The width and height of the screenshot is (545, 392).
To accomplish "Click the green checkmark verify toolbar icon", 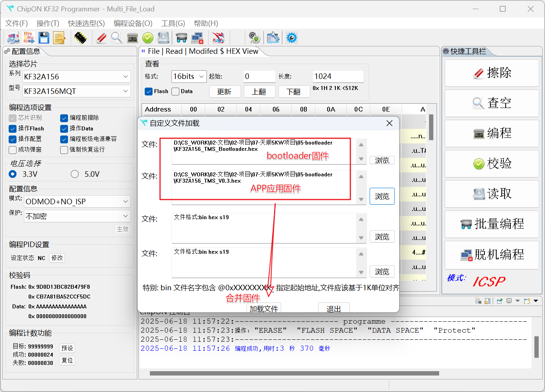I will 148,38.
